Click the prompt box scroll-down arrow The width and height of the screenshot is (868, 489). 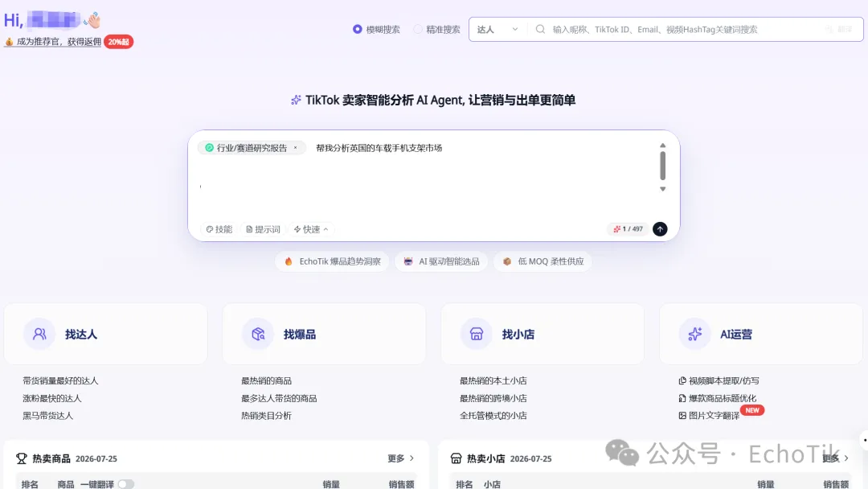[662, 189]
